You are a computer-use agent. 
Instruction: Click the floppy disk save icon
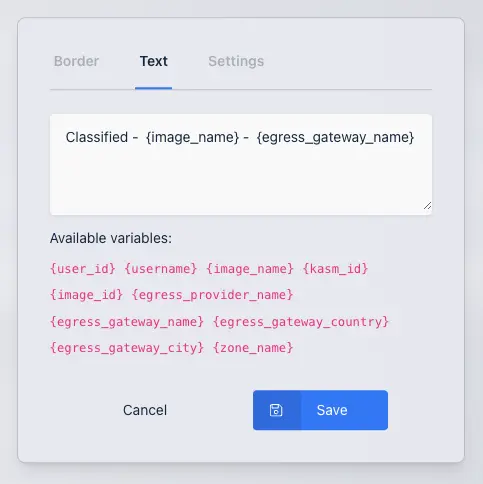coord(276,410)
